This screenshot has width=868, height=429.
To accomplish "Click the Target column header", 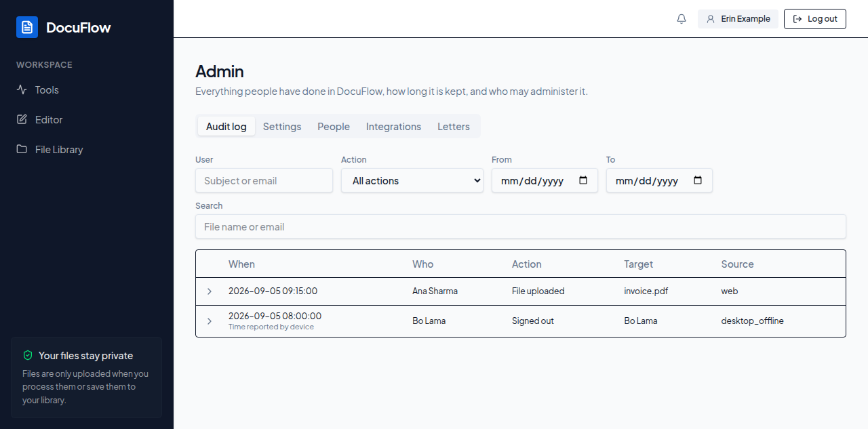I will click(x=639, y=264).
